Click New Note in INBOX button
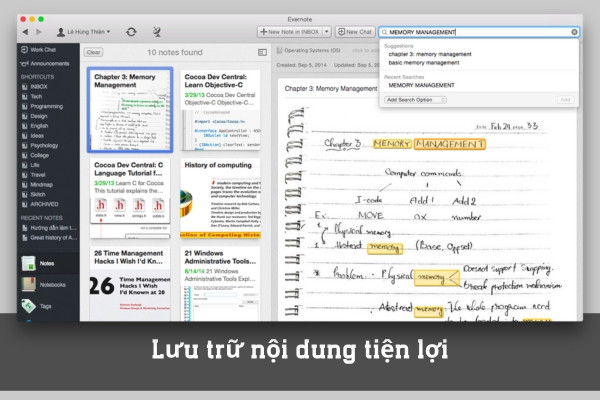The image size is (600, 400). pos(290,32)
